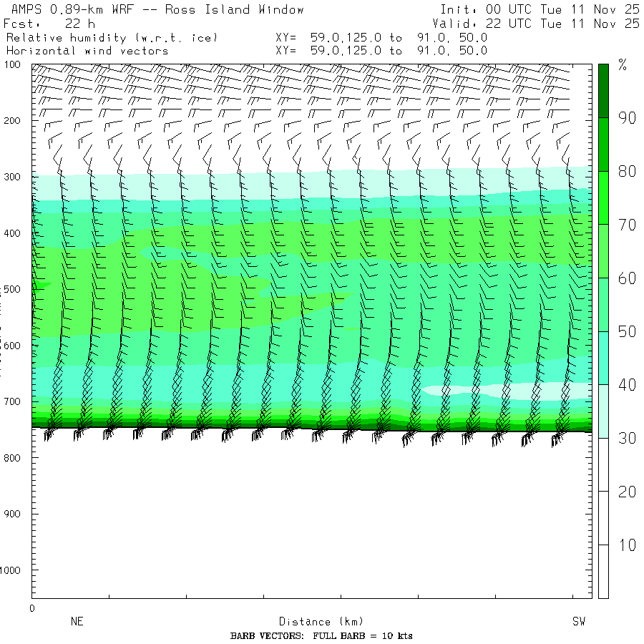Click the 'Init: 00 UTC Tue 11 Nov 25' text
The image size is (644, 644).
(540, 9)
